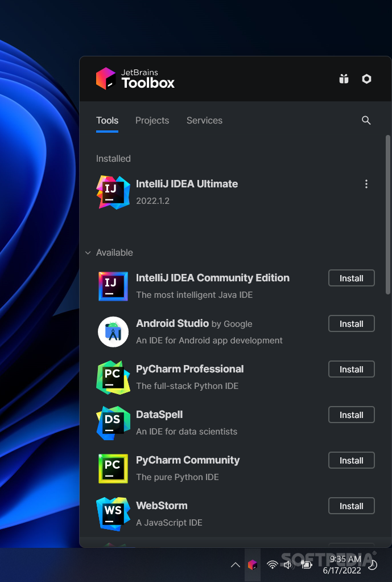Click the battery tray icon
The height and width of the screenshot is (582, 392).
tap(306, 565)
